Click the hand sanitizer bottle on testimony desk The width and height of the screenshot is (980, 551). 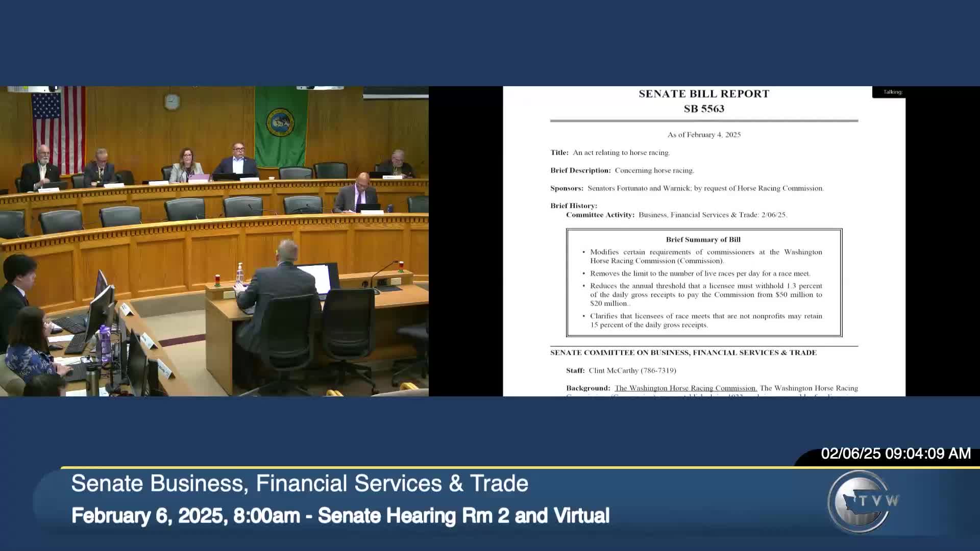(x=239, y=274)
